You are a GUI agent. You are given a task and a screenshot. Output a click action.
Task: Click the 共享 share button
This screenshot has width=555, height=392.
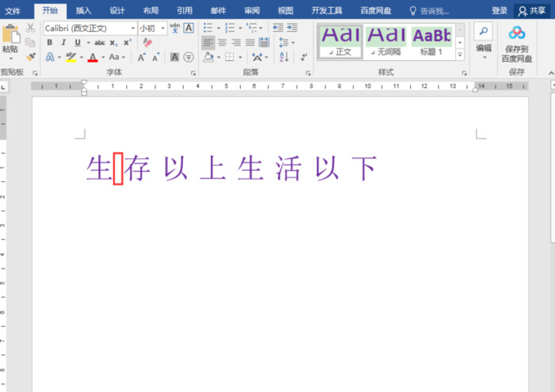(532, 11)
